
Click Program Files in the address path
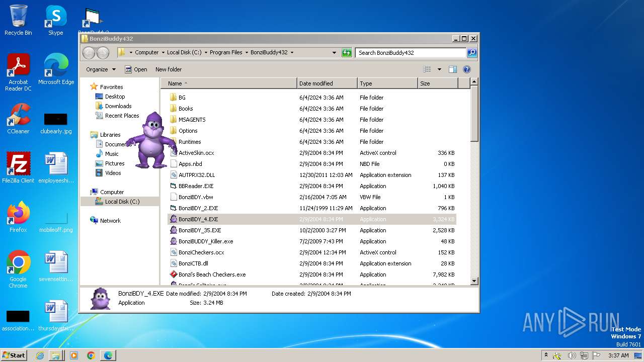[x=226, y=52]
